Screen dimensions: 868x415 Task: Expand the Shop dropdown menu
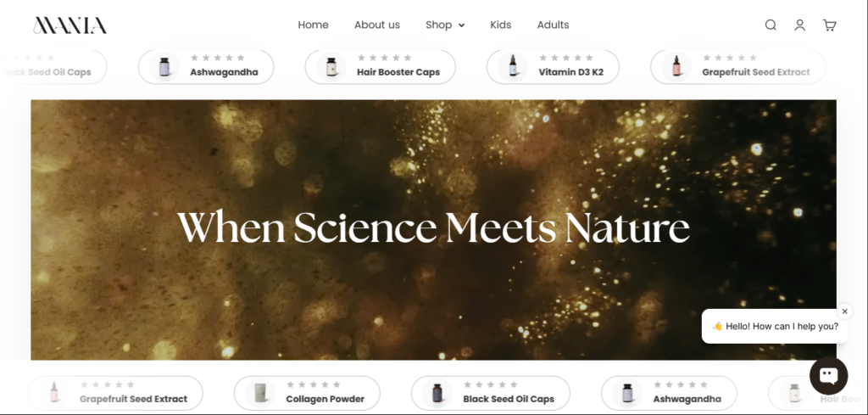click(x=445, y=25)
